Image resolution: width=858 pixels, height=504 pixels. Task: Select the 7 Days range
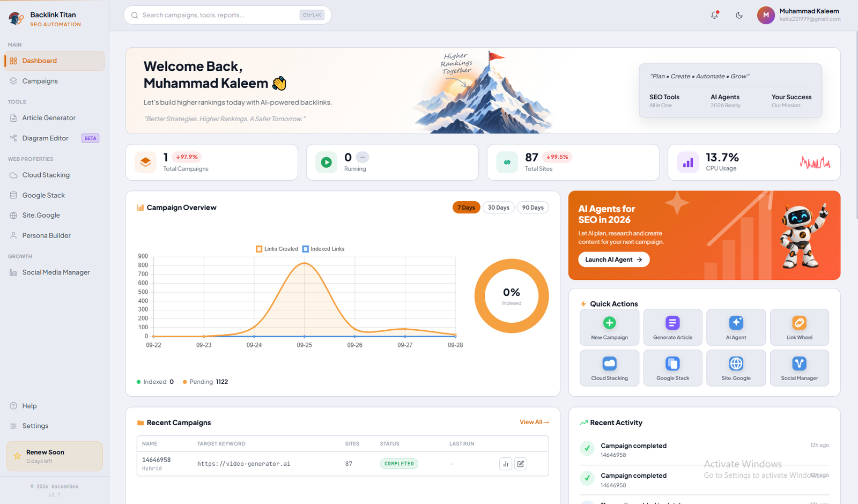pyautogui.click(x=466, y=207)
